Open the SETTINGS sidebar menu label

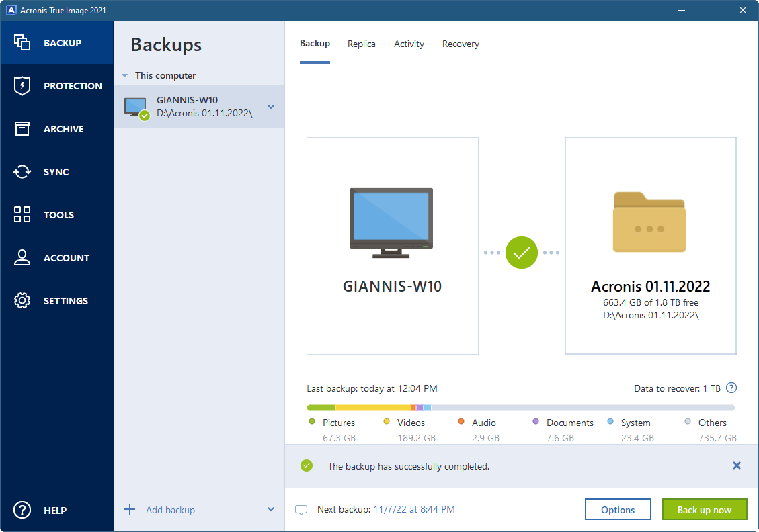[x=66, y=301]
